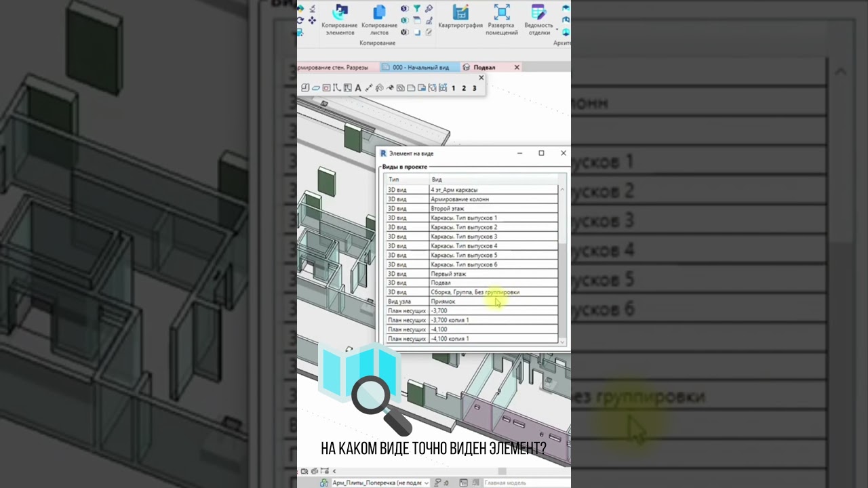Click the flashlight icon beside the funnel
Screen dimensions: 868x488
click(x=429, y=9)
